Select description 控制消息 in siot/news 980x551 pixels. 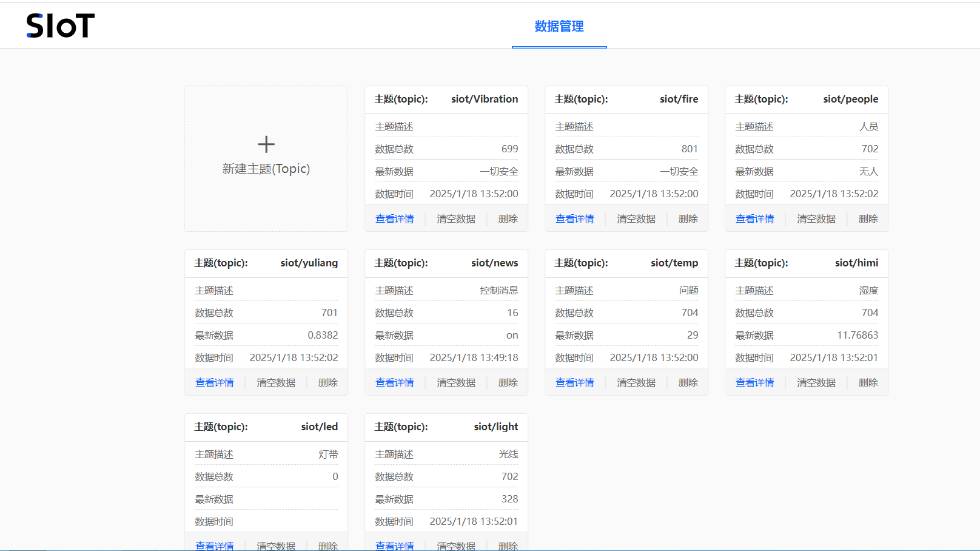coord(499,290)
